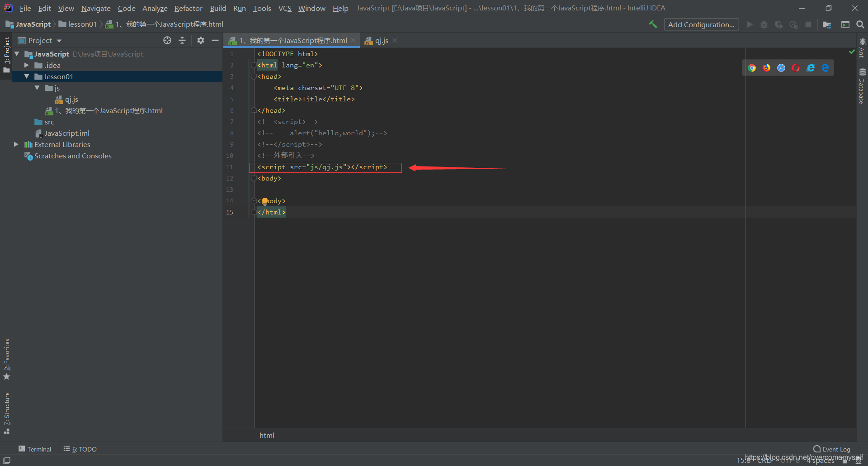Click lesson01 breadcrumb in navigation bar
868x466 pixels.
(78, 24)
